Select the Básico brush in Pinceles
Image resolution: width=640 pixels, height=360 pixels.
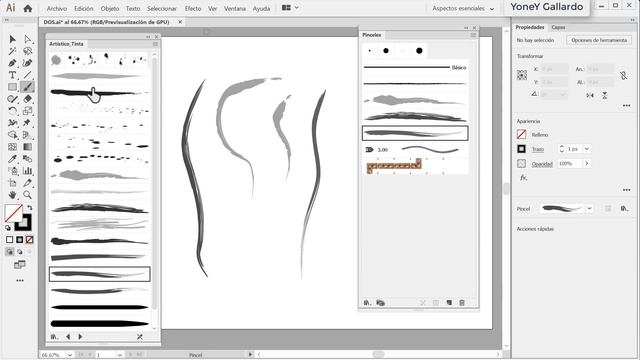(415, 67)
